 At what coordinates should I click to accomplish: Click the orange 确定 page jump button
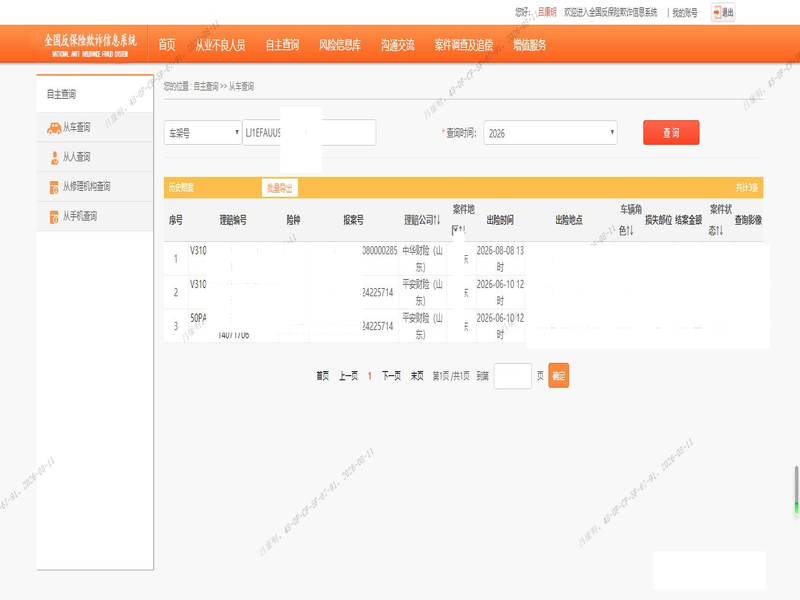click(558, 376)
